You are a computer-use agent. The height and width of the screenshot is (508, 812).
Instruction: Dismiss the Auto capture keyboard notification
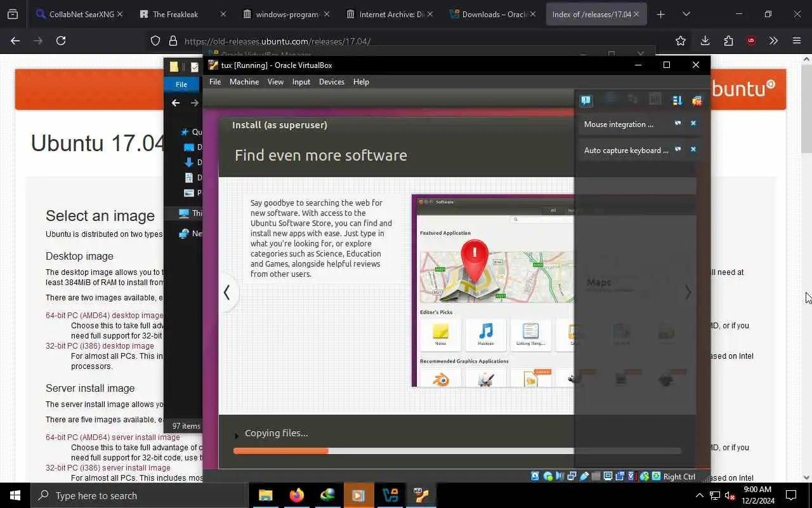tap(693, 149)
